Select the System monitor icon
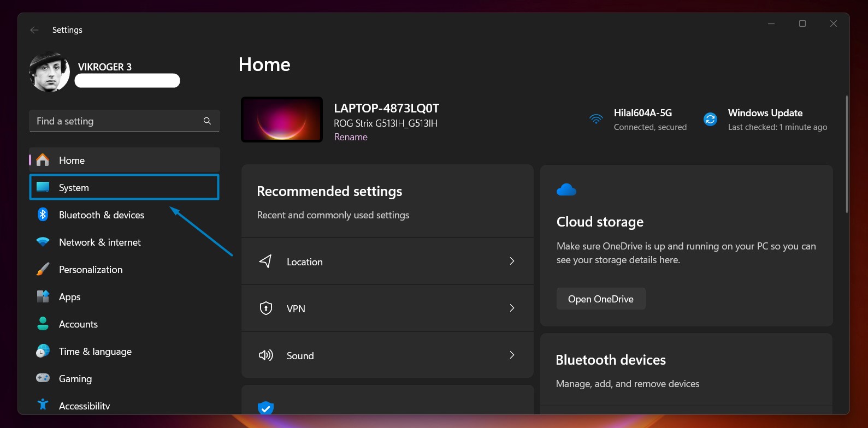The height and width of the screenshot is (428, 868). click(43, 187)
